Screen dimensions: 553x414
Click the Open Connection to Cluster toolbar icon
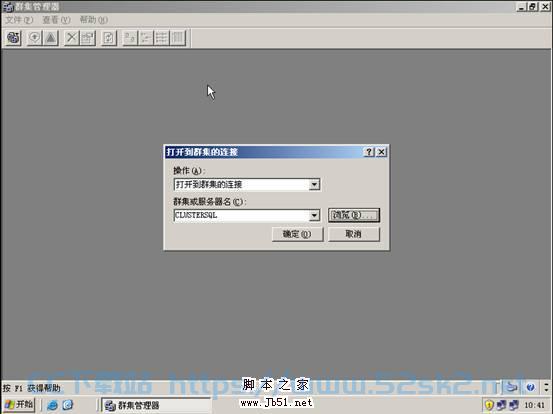coord(13,38)
